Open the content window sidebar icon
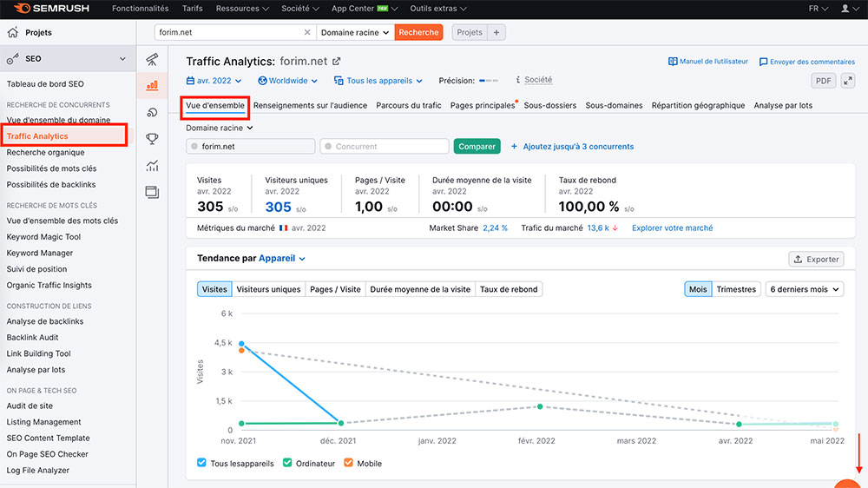This screenshot has height=488, width=868. (152, 192)
